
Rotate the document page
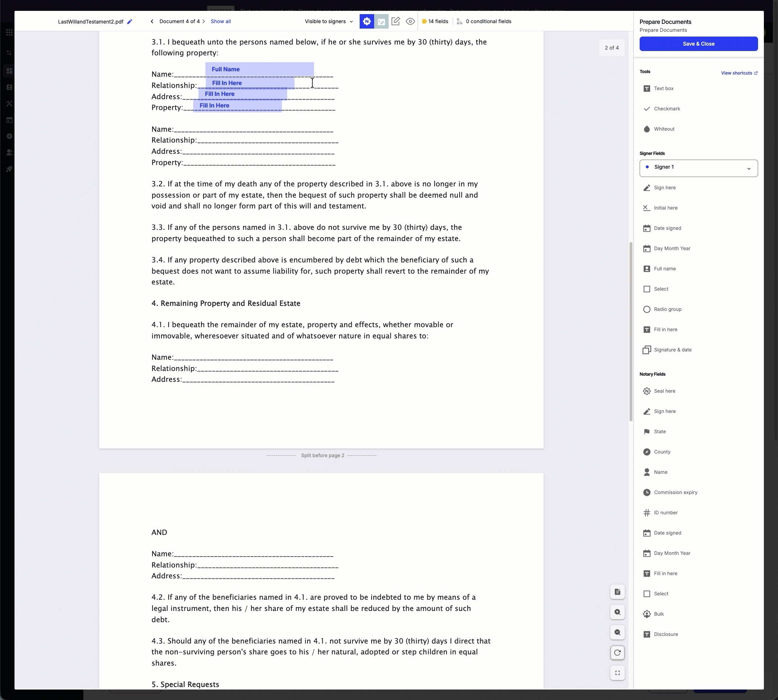618,653
